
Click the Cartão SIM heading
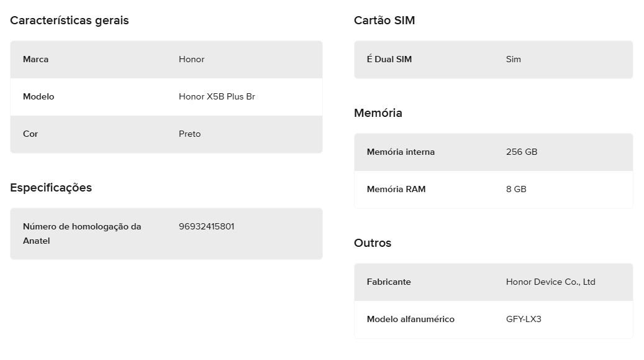pyautogui.click(x=384, y=20)
